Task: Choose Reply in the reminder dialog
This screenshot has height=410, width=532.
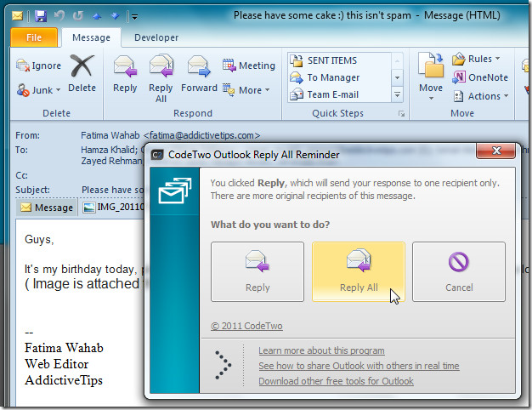Action: click(x=258, y=271)
